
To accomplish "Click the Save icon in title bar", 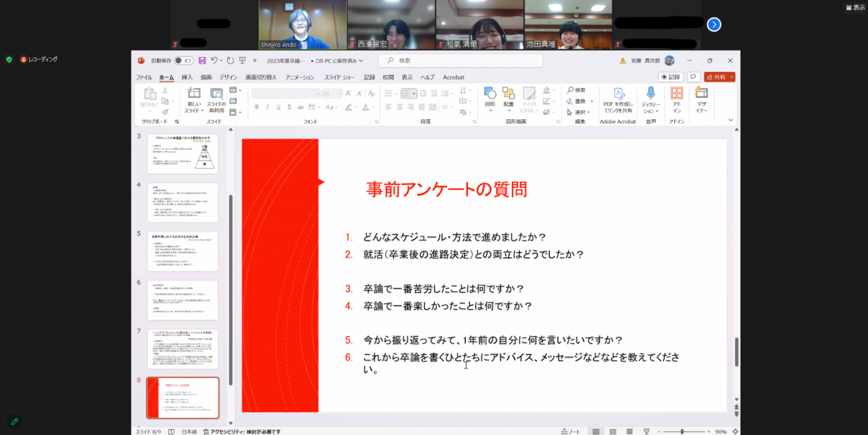I will click(x=202, y=60).
